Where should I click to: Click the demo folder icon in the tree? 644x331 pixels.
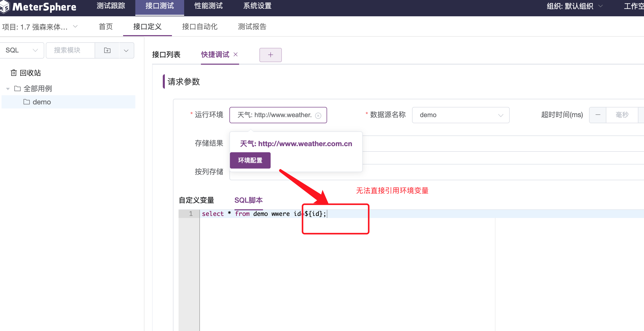[x=27, y=102]
